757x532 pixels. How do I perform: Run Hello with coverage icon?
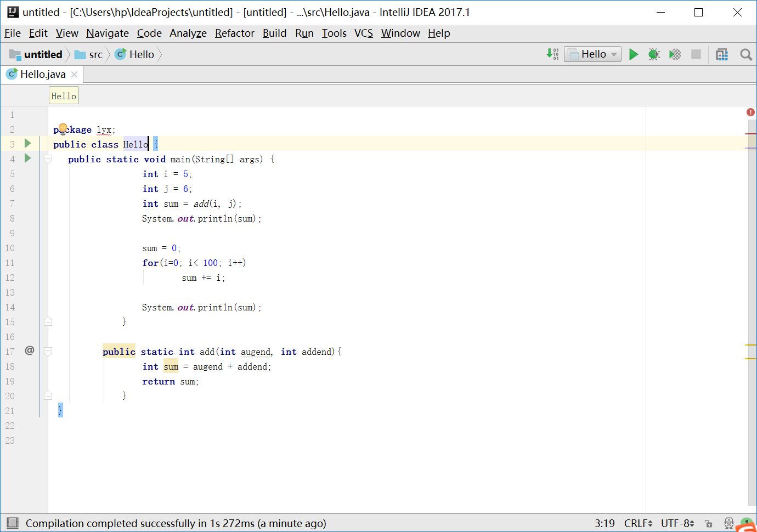click(675, 54)
